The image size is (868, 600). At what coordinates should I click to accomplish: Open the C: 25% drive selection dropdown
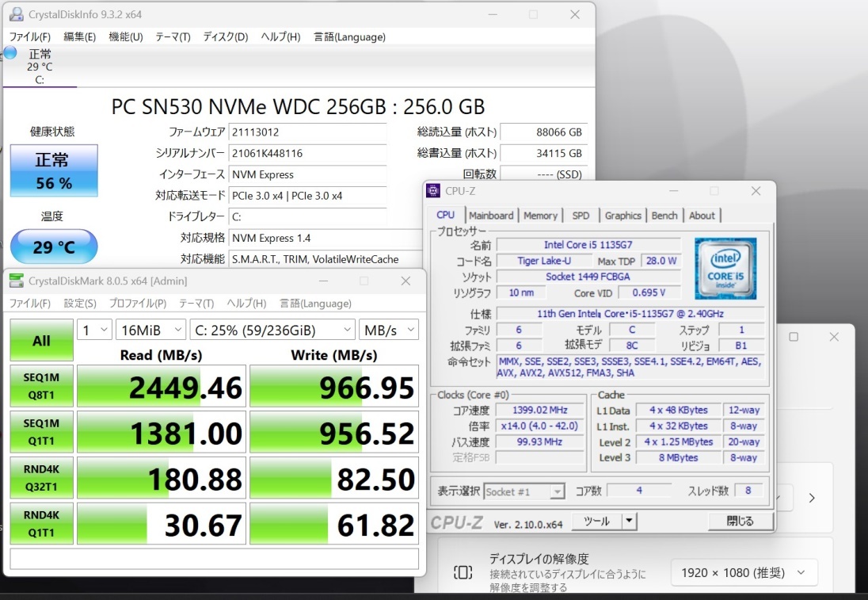point(272,331)
